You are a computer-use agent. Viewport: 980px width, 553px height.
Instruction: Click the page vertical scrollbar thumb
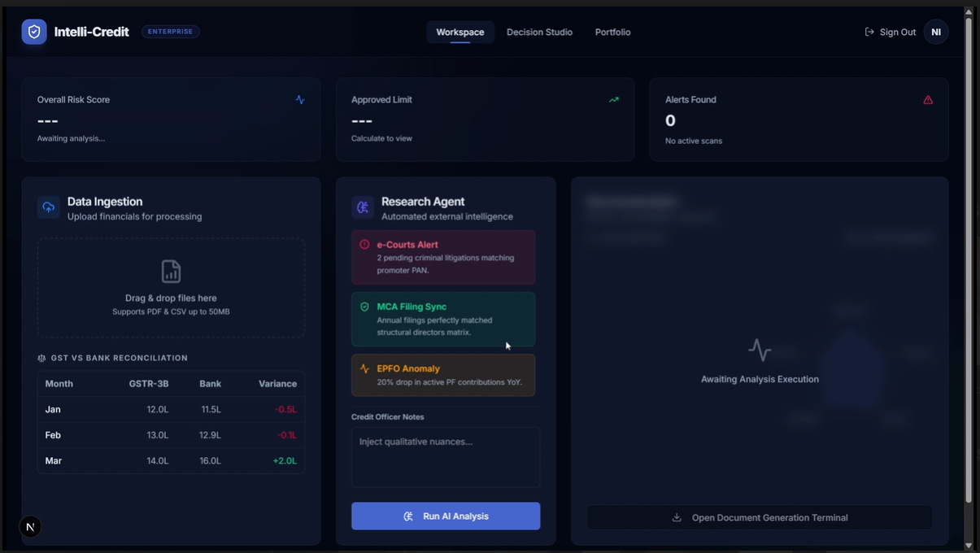[969, 259]
